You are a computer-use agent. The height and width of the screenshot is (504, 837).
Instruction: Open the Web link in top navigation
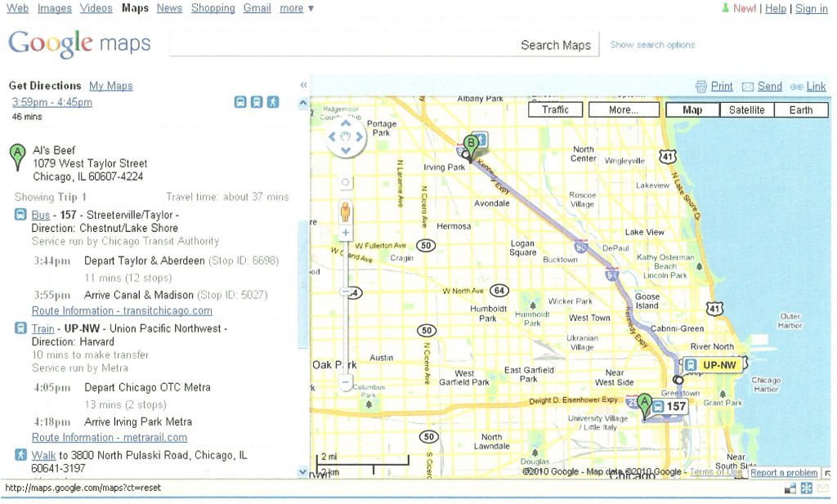click(x=18, y=8)
